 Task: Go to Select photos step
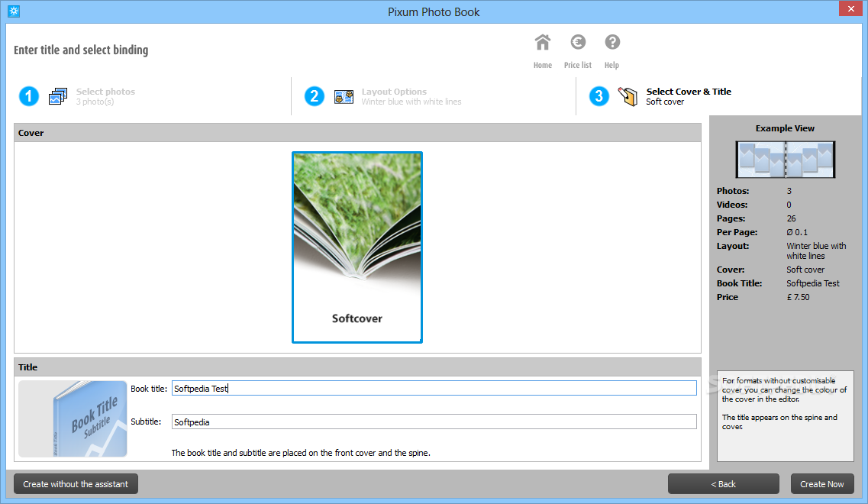point(105,96)
